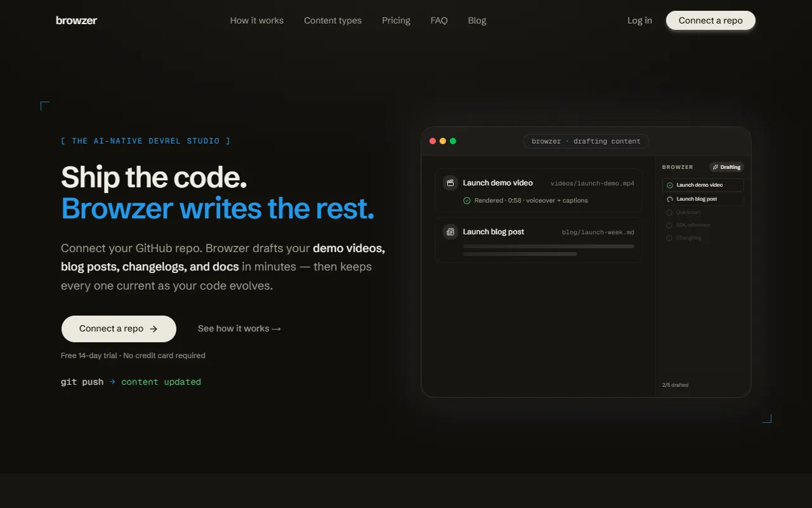The height and width of the screenshot is (508, 812).
Task: Click the SDK reference sidebar label
Action: [x=693, y=225]
